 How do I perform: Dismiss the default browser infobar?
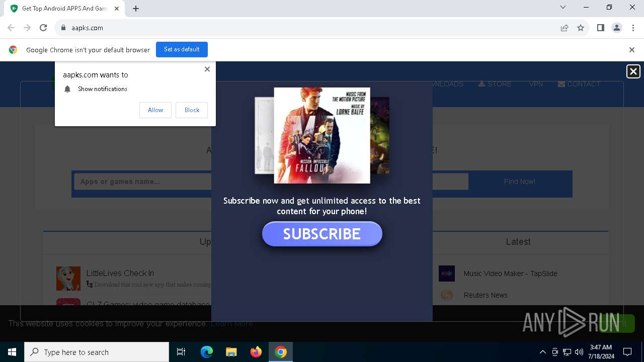point(632,50)
